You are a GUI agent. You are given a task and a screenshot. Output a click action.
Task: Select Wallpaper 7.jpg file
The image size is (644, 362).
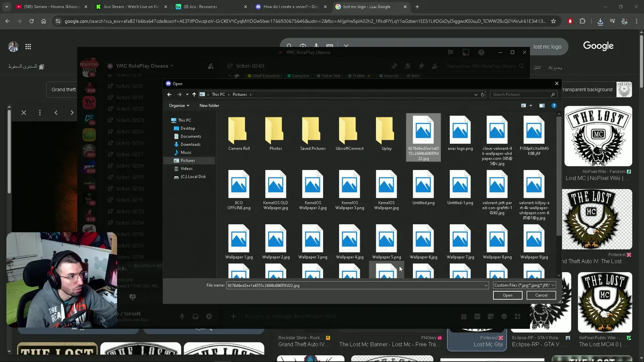pos(460,242)
